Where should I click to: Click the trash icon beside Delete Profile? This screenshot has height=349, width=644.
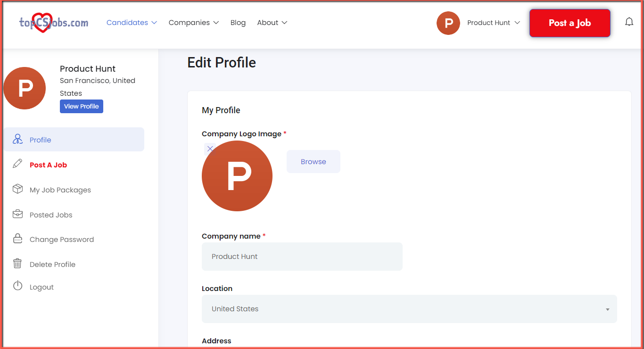tap(17, 264)
